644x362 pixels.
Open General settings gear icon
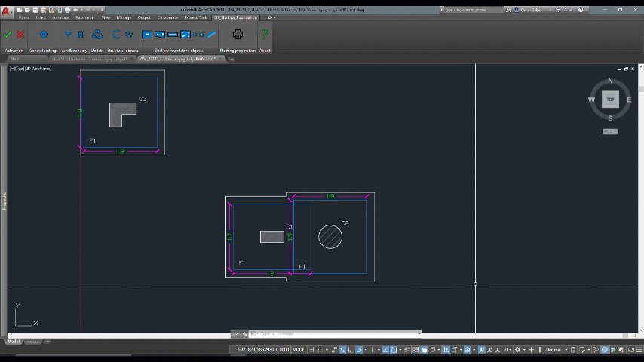pos(43,34)
